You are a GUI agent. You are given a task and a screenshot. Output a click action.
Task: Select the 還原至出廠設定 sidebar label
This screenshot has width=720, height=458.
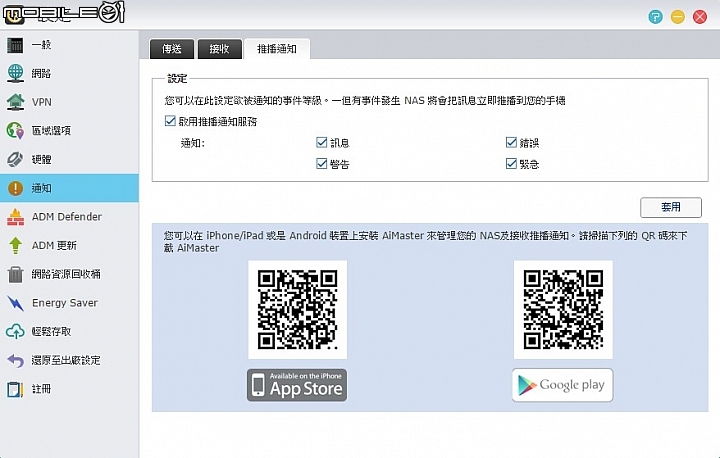pos(66,361)
